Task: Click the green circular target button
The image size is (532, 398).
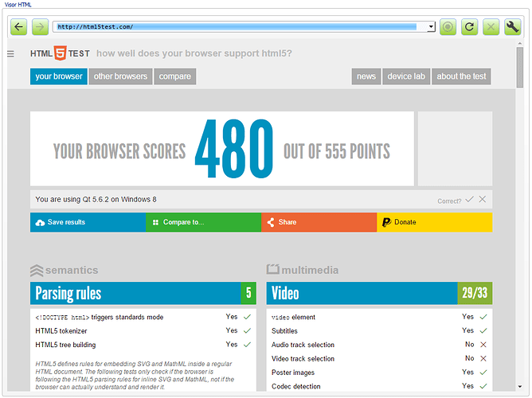Action: [448, 27]
